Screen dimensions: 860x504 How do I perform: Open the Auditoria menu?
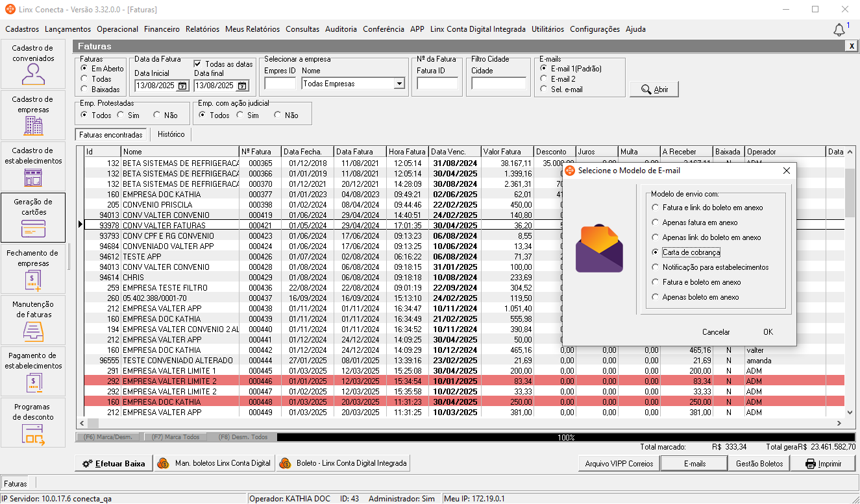(341, 29)
